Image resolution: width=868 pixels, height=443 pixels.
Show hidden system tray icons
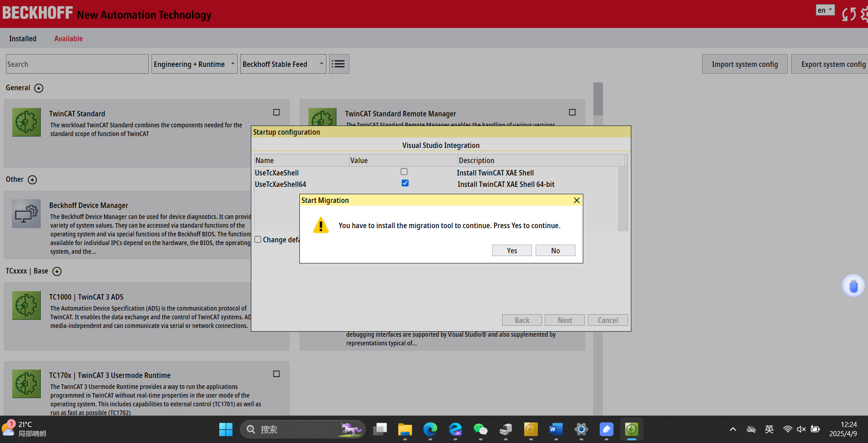coord(733,429)
